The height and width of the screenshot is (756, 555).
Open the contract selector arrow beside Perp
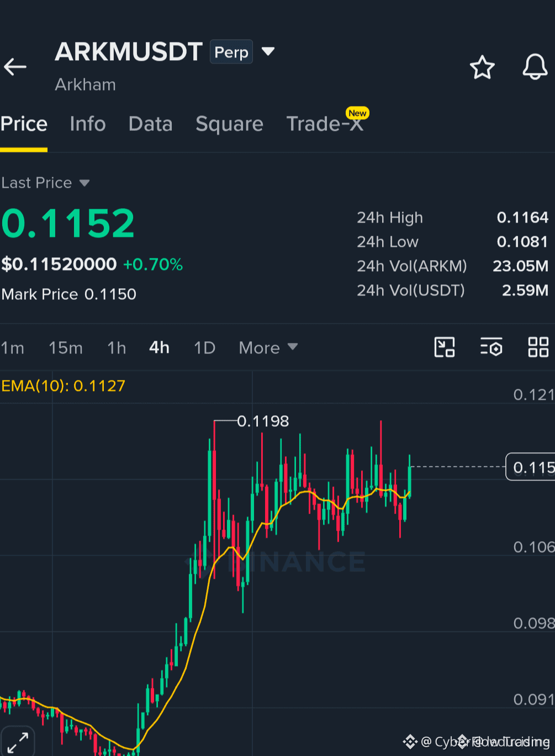pyautogui.click(x=268, y=52)
